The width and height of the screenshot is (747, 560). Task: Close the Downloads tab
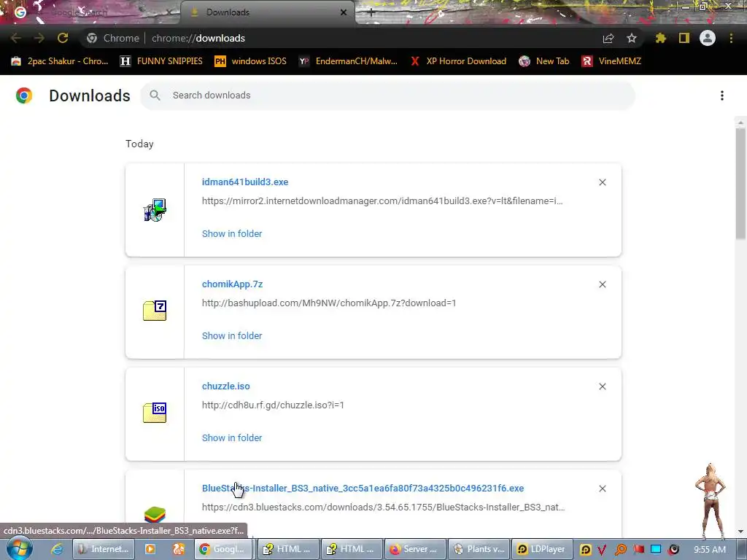click(x=344, y=12)
